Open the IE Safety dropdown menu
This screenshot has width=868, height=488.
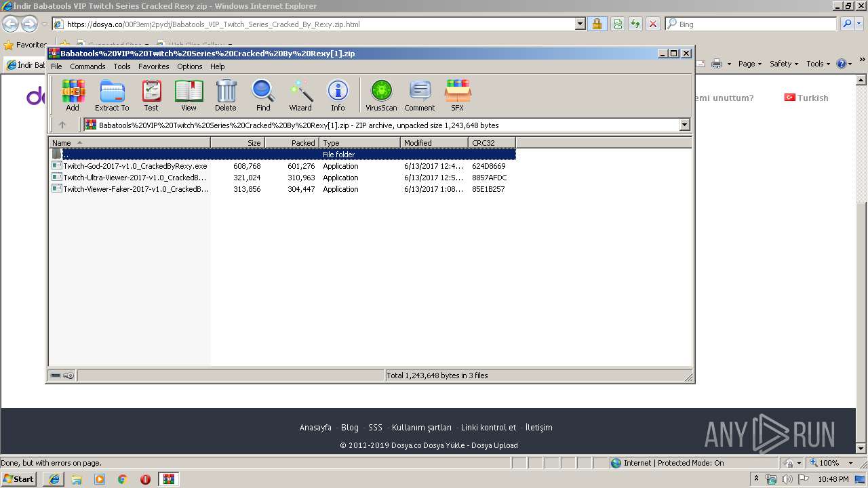point(784,64)
